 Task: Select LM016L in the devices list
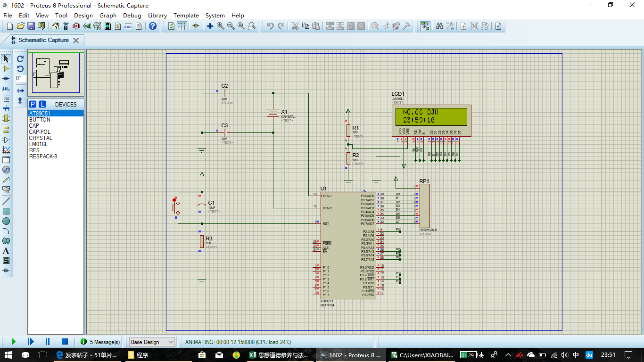coord(56,144)
